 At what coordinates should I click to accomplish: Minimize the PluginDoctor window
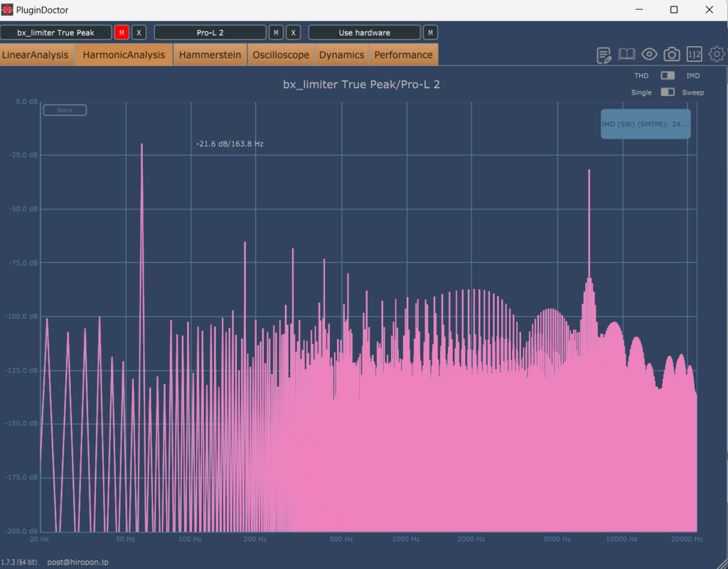(x=639, y=10)
